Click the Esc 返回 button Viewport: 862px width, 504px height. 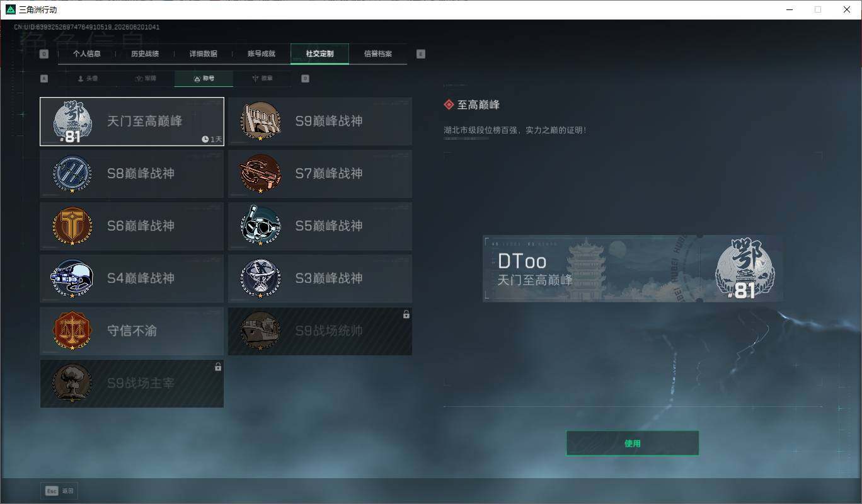tap(59, 491)
